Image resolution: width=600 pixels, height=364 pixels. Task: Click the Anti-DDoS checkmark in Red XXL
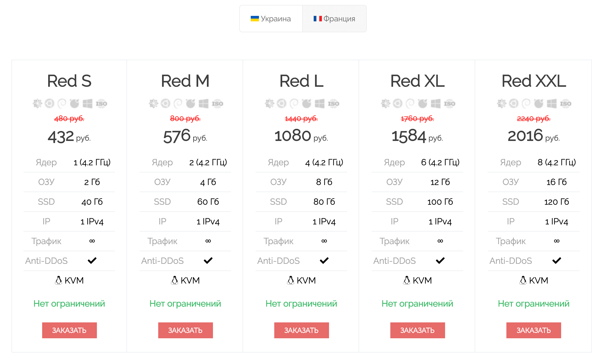click(x=556, y=261)
